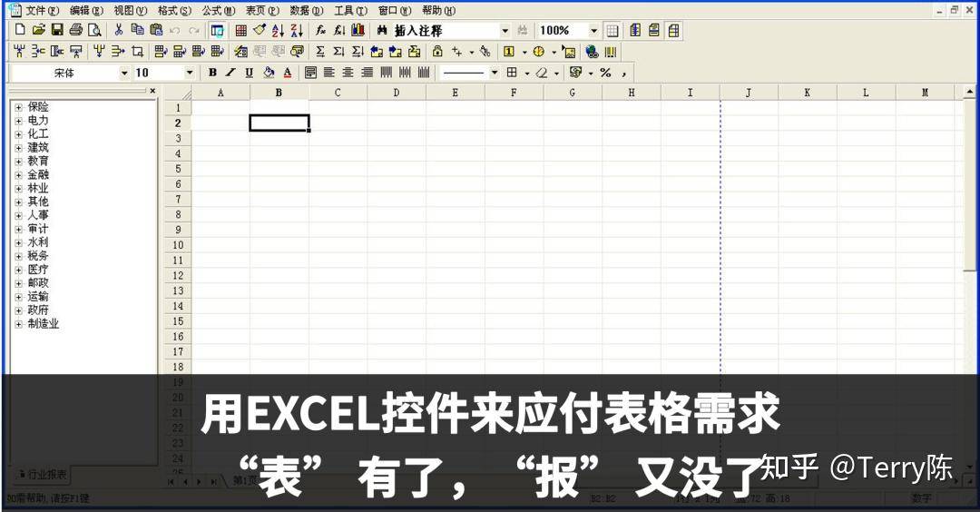Open the zoom 100% dropdown
The width and height of the screenshot is (980, 512).
tap(593, 30)
